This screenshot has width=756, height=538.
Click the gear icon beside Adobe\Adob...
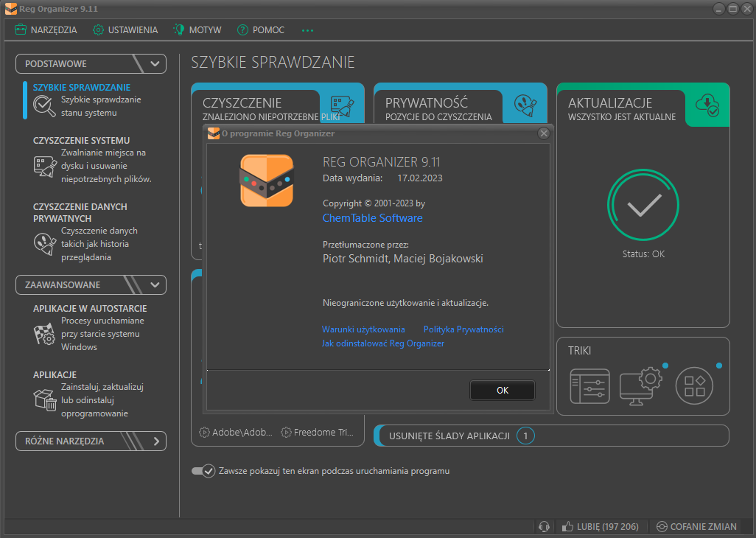click(204, 433)
